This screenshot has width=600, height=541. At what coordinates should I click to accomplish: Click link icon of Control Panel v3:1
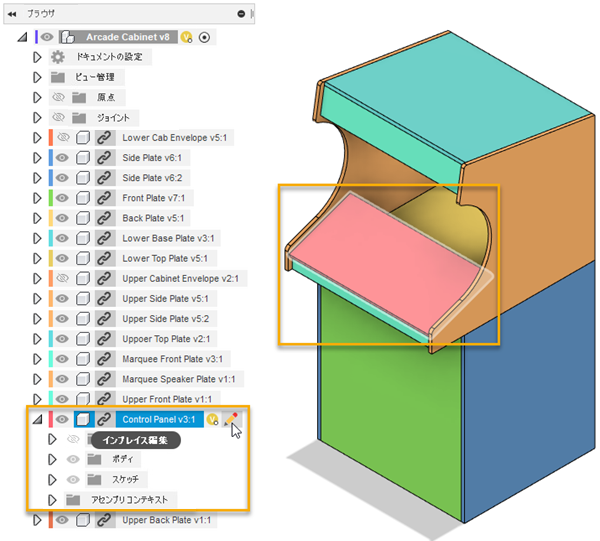tap(104, 419)
